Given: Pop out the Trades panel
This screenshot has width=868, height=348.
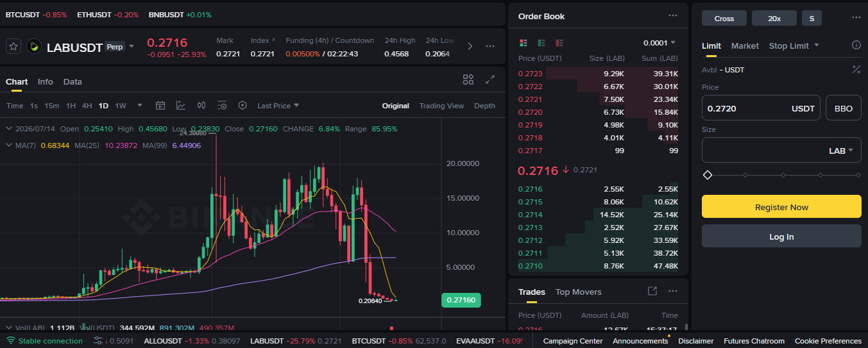Looking at the screenshot, I should point(652,291).
